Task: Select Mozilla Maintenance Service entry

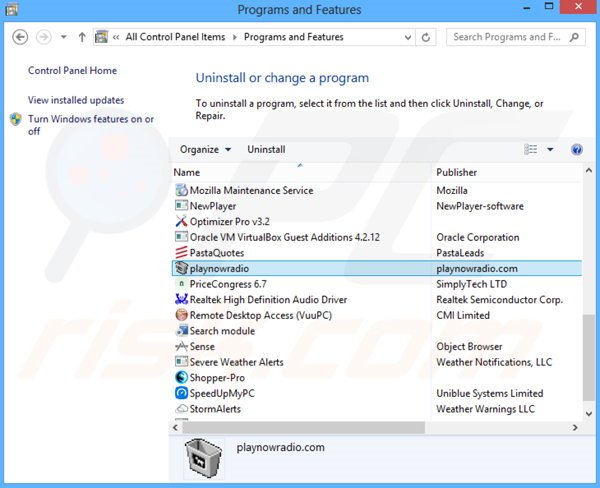Action: (x=251, y=190)
